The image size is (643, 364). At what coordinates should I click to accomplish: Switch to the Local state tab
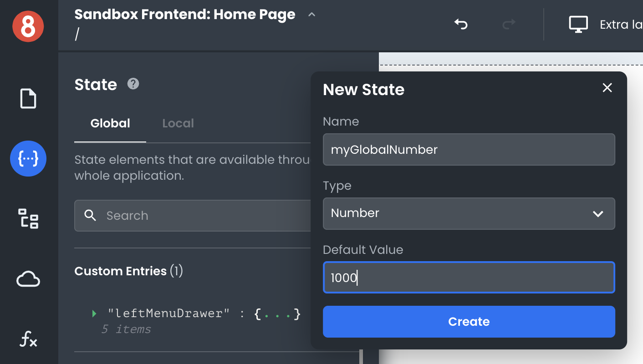click(x=178, y=123)
